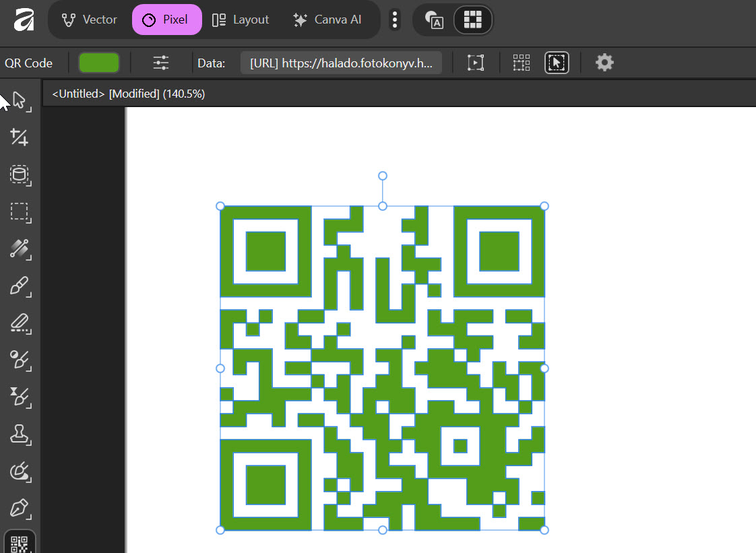Select the Paint Brush tool

coord(20,287)
